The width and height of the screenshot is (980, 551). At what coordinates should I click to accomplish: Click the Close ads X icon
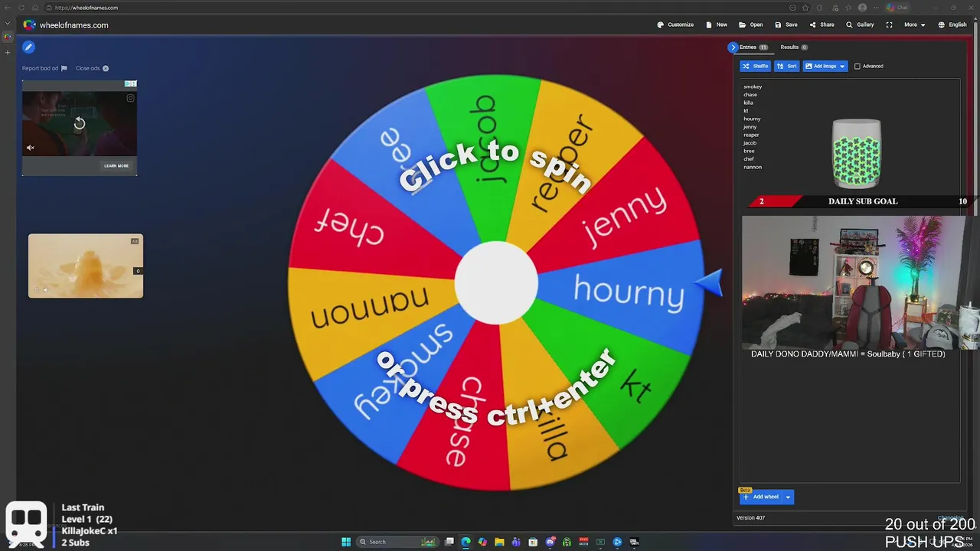pyautogui.click(x=106, y=68)
